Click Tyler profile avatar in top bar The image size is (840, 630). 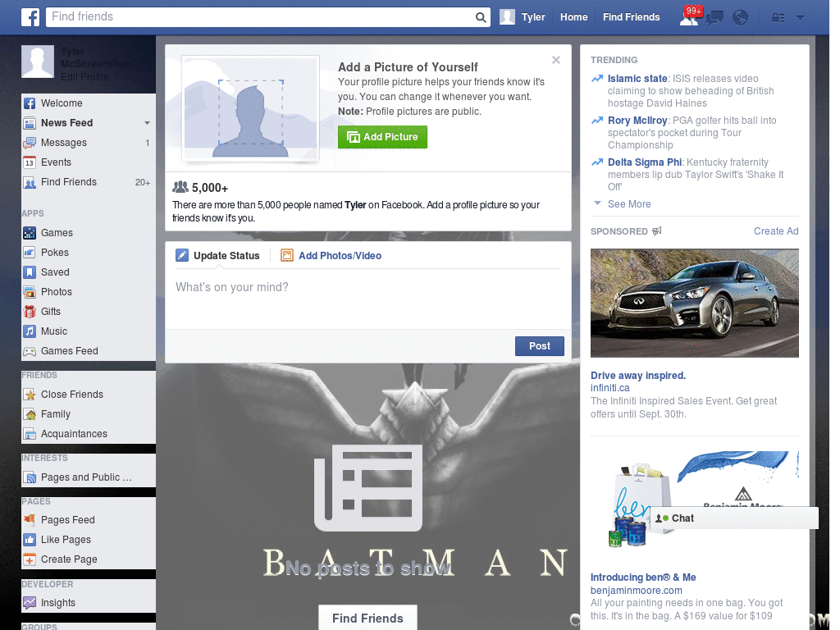[x=507, y=17]
